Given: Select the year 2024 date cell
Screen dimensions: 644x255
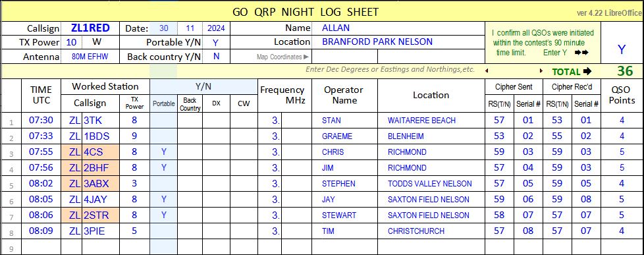Looking at the screenshot, I should [x=216, y=28].
